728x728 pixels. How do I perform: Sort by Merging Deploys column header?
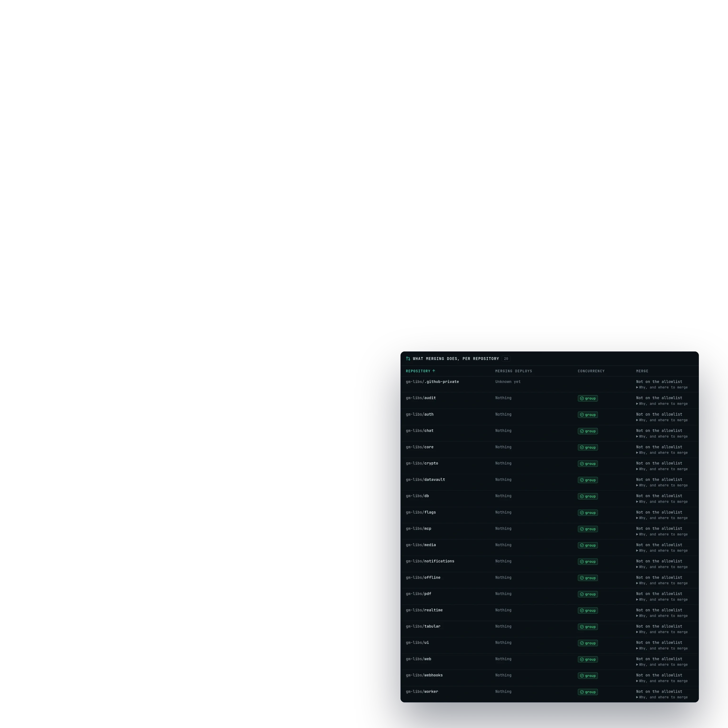514,371
